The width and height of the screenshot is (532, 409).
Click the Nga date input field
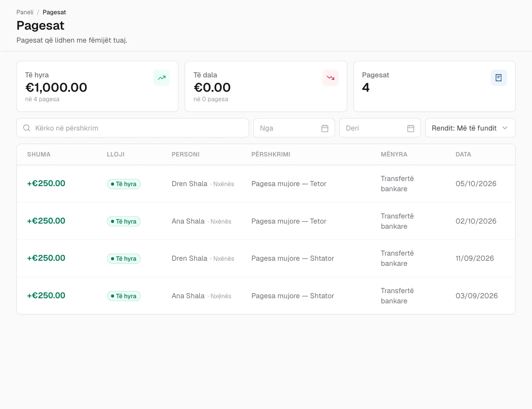tap(294, 128)
